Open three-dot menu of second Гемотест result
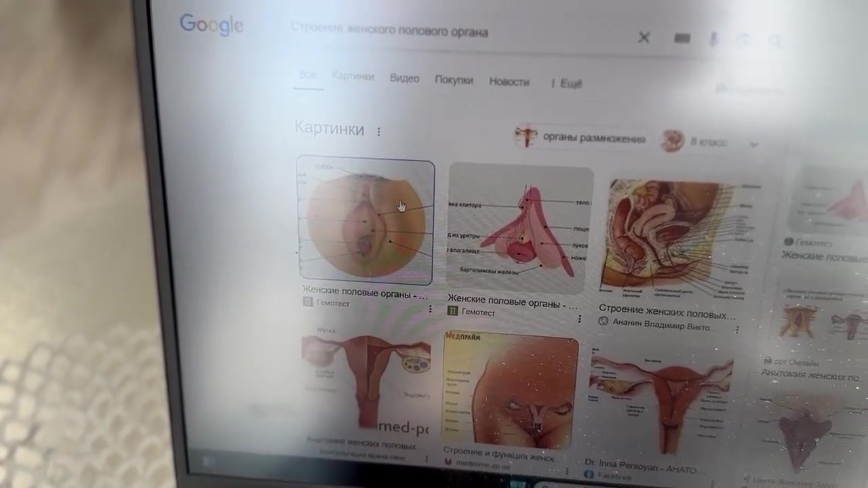This screenshot has height=488, width=868. pos(579,319)
